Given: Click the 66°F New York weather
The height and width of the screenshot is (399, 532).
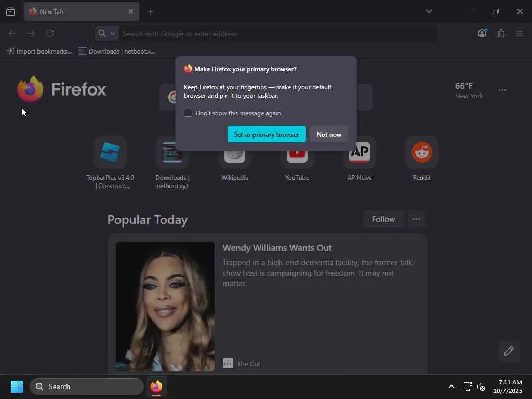Looking at the screenshot, I should tap(469, 90).
